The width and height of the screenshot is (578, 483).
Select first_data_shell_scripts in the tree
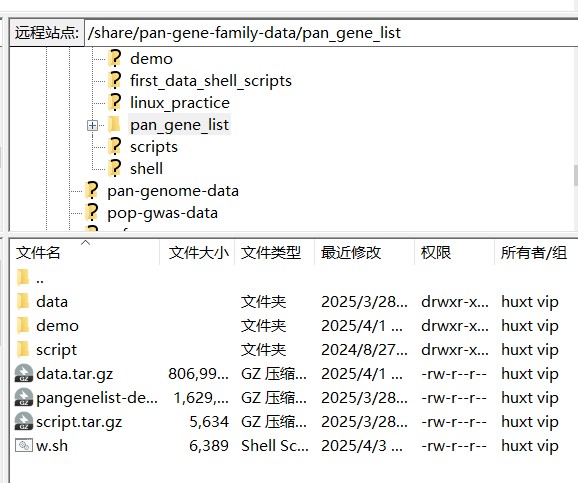(x=211, y=81)
